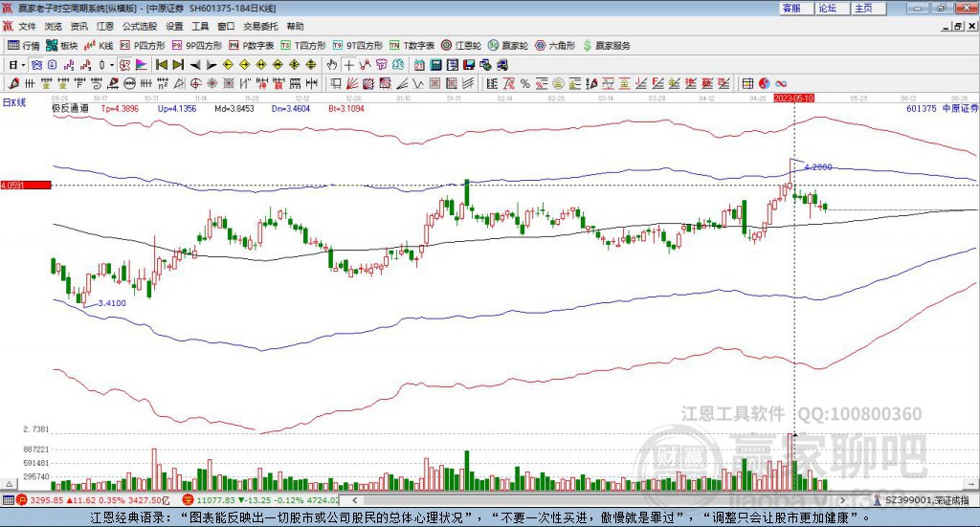Click the status bar grid icon
The image size is (980, 527).
(8, 500)
